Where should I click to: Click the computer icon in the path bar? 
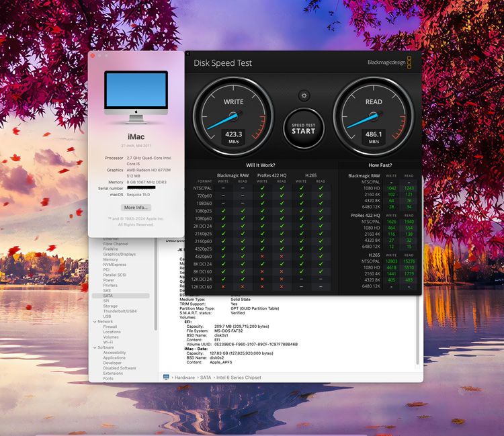pyautogui.click(x=166, y=377)
